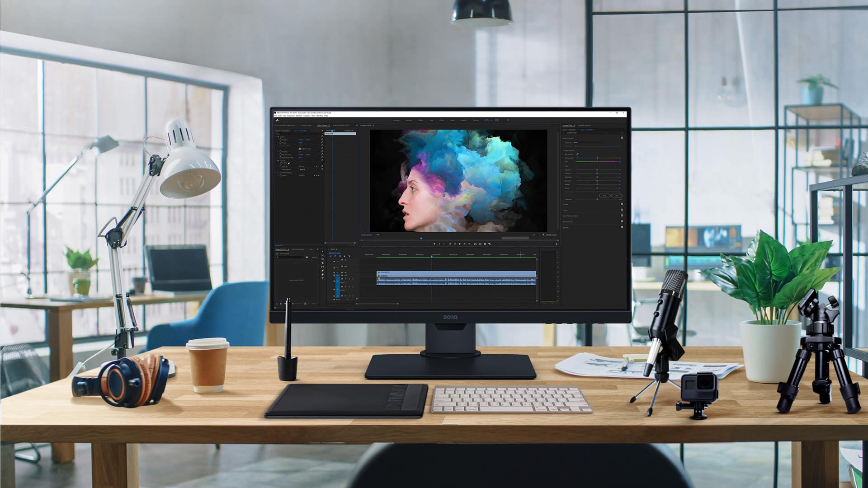Toggle Basic Correction checkbox in Lumetri
The image size is (868, 488).
pyautogui.click(x=622, y=138)
